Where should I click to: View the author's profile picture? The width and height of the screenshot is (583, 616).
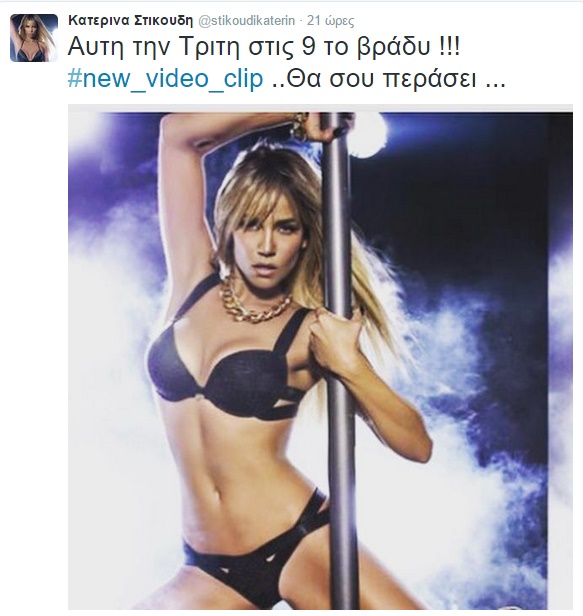point(34,38)
